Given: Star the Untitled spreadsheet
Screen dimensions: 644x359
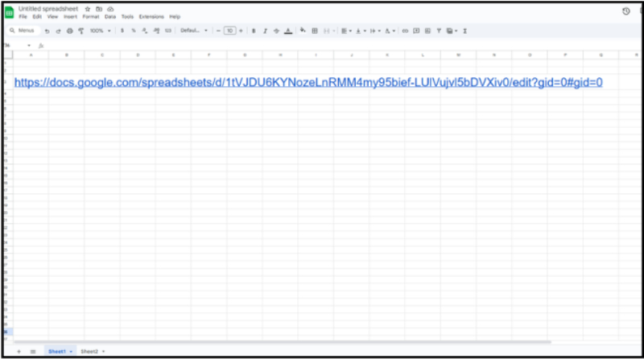Looking at the screenshot, I should [x=88, y=9].
